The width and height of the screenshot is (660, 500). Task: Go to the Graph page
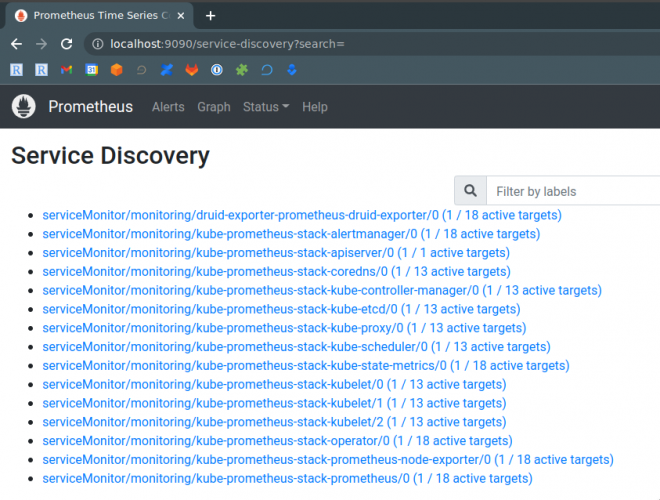click(214, 107)
